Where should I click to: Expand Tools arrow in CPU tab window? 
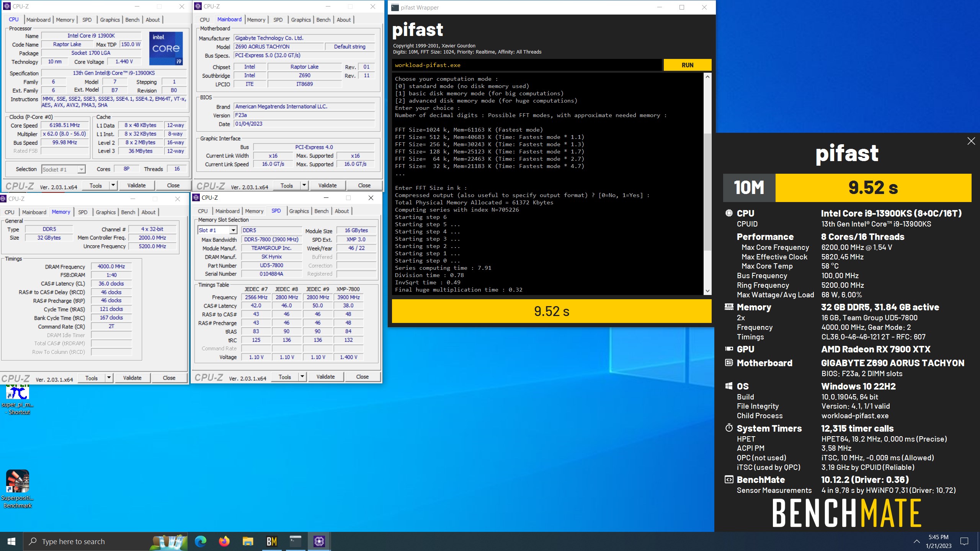click(113, 185)
